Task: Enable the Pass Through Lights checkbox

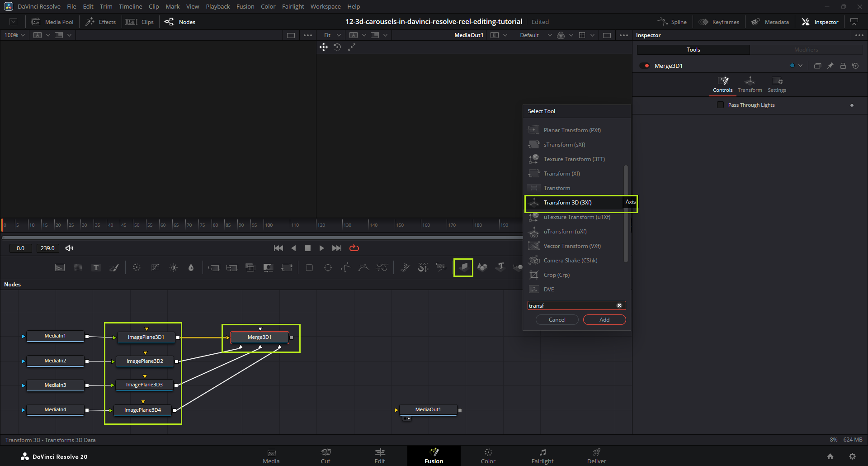Action: coord(720,105)
